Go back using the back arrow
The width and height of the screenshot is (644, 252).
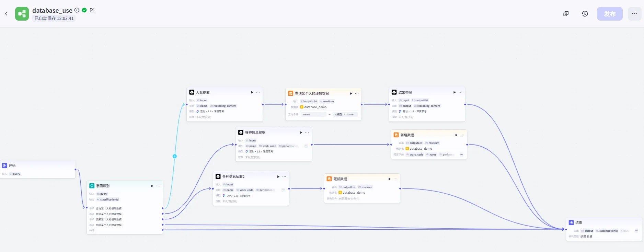click(x=6, y=14)
